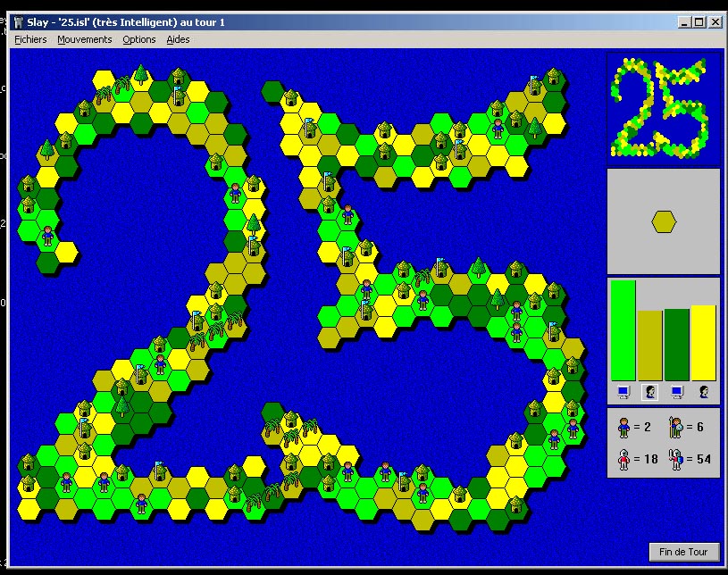This screenshot has height=575, width=728.
Task: Click the knight icon costing 18
Action: (x=623, y=460)
